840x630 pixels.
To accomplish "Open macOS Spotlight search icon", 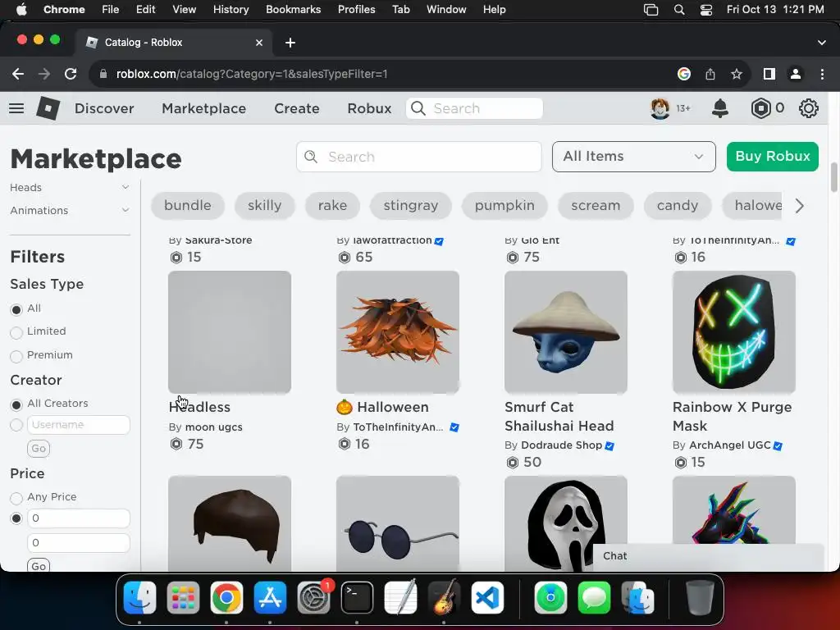I will (x=679, y=10).
